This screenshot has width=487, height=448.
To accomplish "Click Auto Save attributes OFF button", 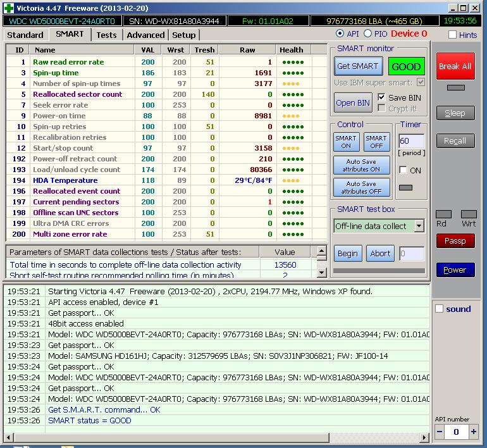I will coord(361,187).
